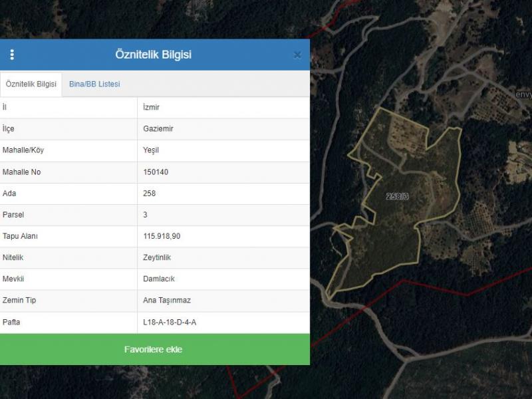Close the Öznitelik Bilgisi panel
532x399 pixels.
(x=297, y=55)
